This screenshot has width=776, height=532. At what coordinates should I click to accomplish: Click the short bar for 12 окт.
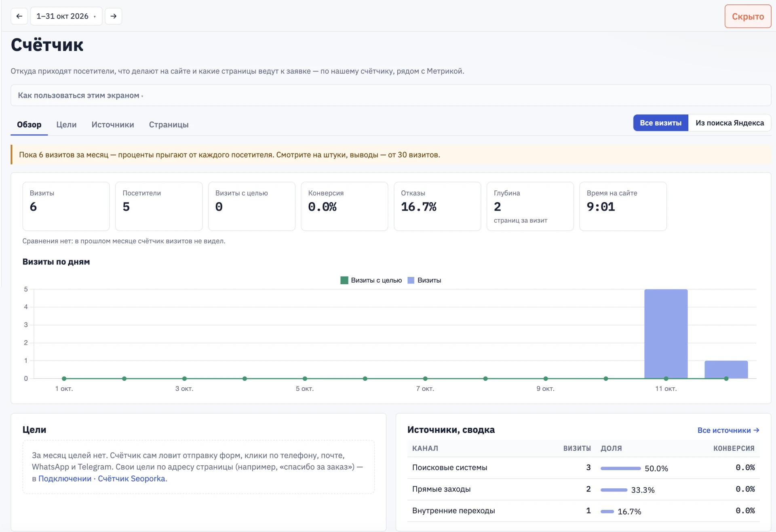point(726,369)
